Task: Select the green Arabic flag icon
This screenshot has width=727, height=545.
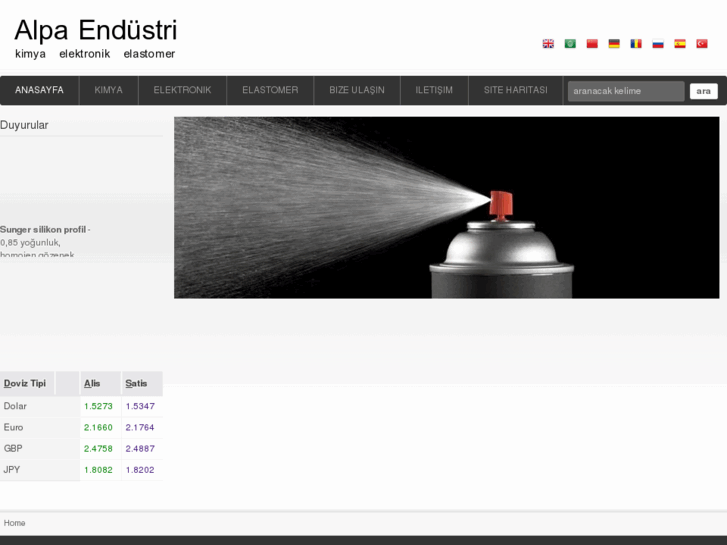Action: click(x=570, y=44)
